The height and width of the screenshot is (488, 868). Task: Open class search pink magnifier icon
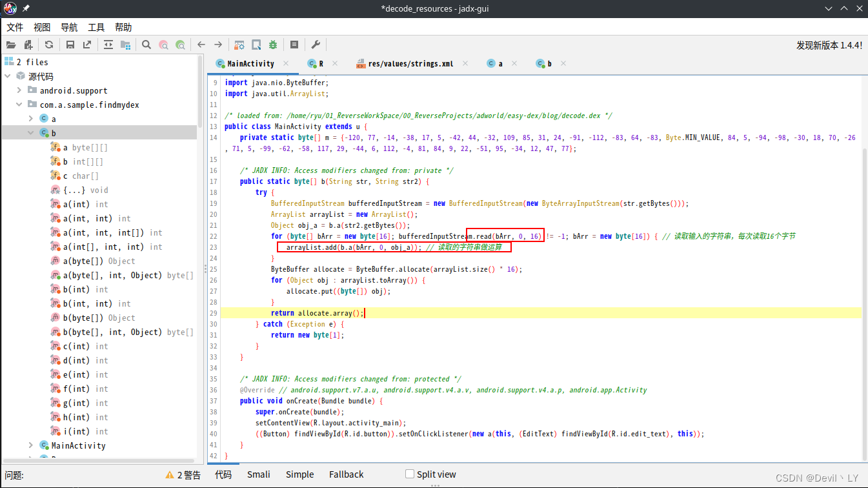tap(163, 45)
